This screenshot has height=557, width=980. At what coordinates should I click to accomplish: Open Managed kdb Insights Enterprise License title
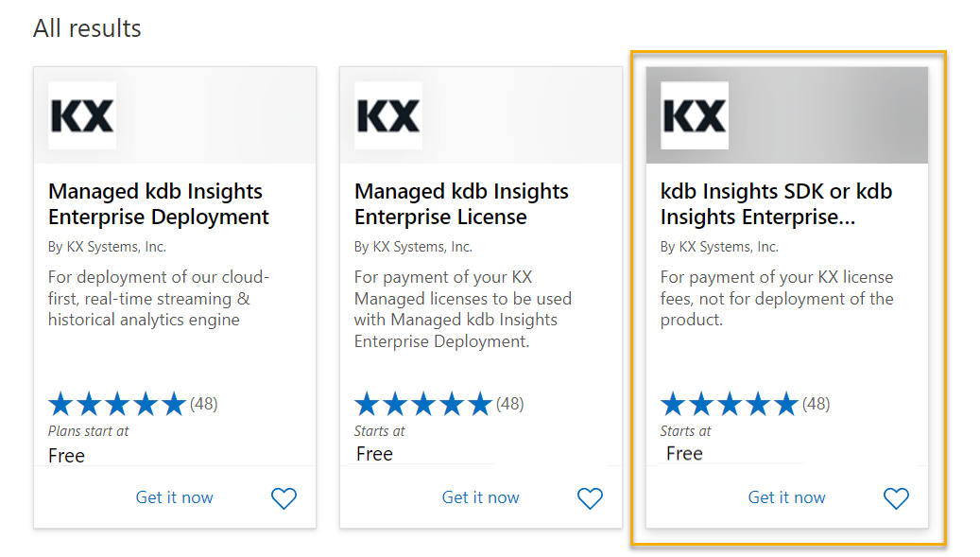tap(461, 204)
